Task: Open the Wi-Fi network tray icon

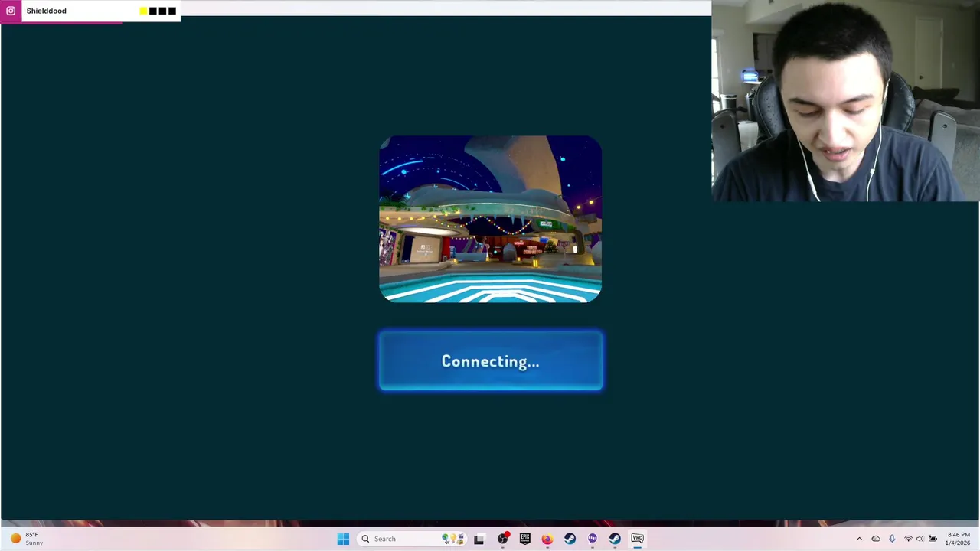Action: [908, 539]
